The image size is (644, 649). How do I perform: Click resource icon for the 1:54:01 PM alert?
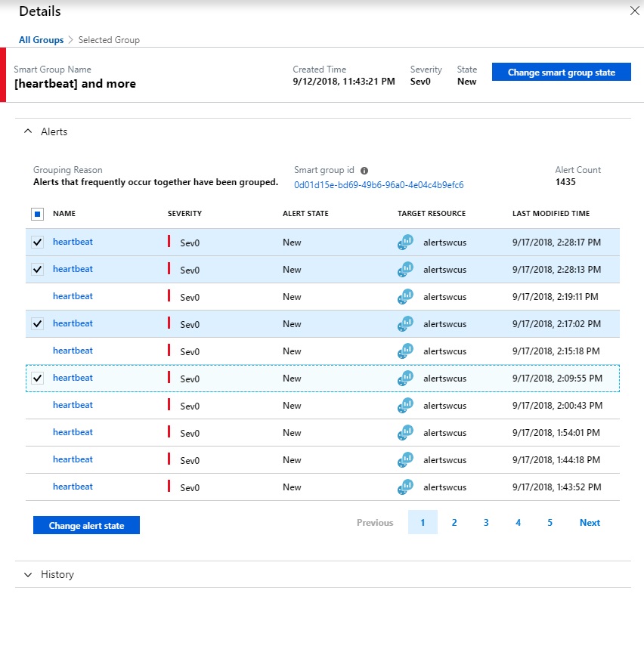[406, 432]
